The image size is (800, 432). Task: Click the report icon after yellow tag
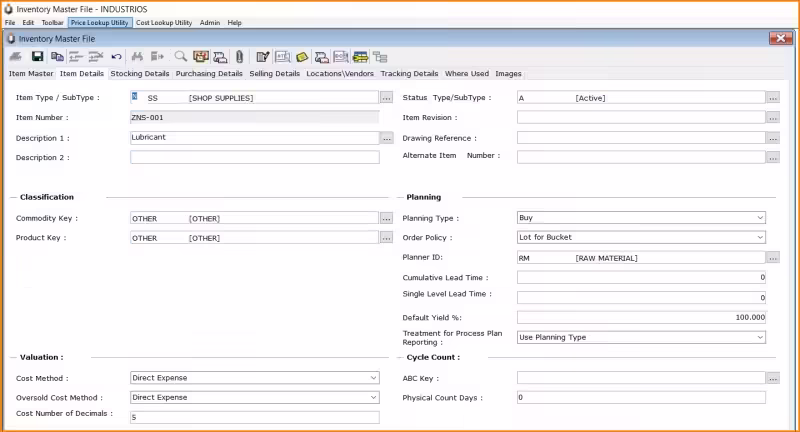[321, 57]
